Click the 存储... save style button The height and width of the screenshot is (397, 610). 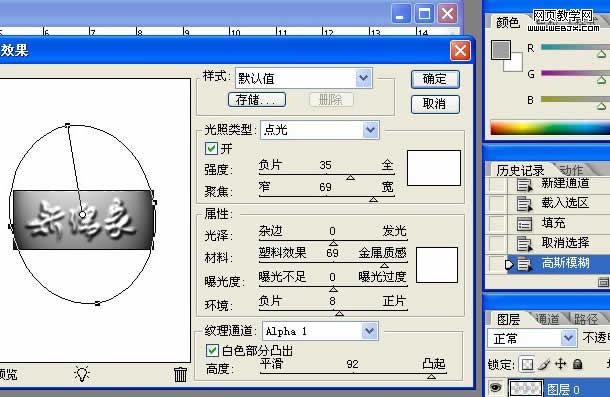(257, 100)
